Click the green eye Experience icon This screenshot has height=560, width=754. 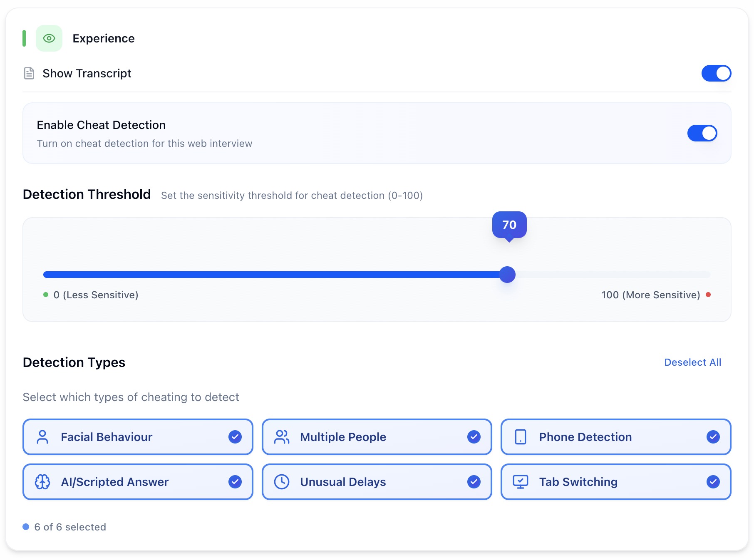tap(49, 38)
